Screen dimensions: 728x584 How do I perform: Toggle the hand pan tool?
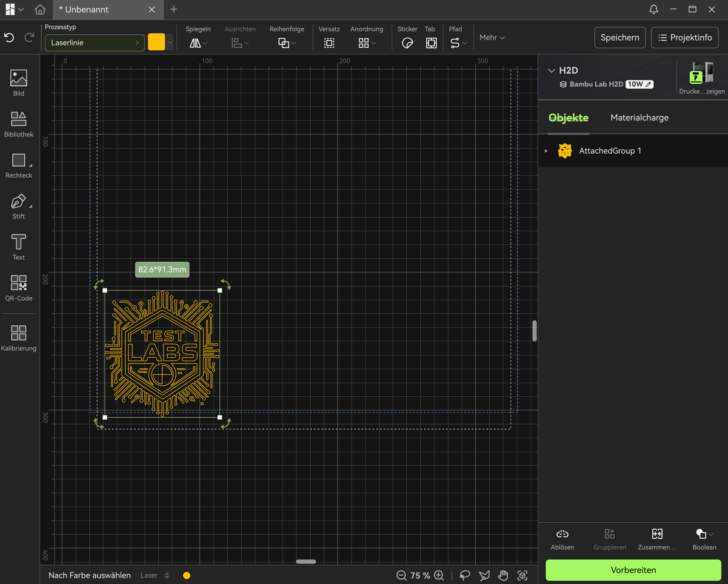[503, 575]
